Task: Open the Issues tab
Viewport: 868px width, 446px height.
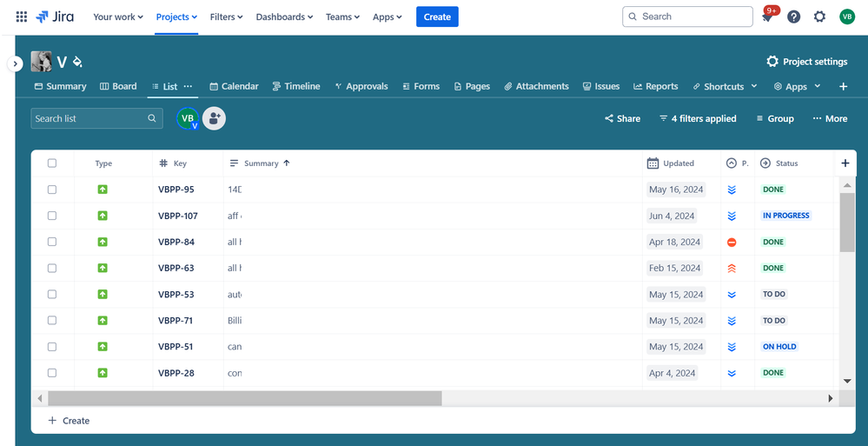Action: tap(601, 86)
